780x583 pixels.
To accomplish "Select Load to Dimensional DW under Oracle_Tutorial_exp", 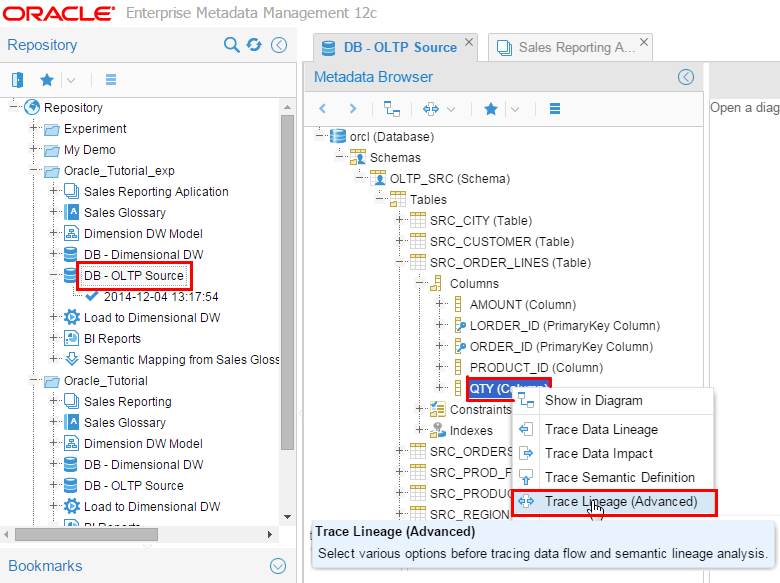I will pyautogui.click(x=152, y=318).
